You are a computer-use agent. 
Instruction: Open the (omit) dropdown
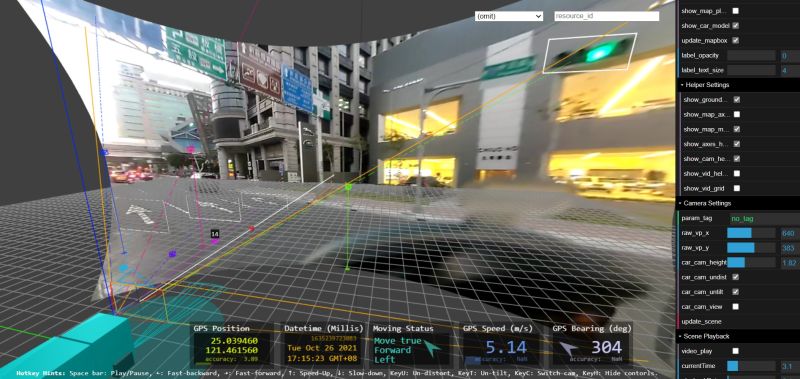click(x=509, y=16)
